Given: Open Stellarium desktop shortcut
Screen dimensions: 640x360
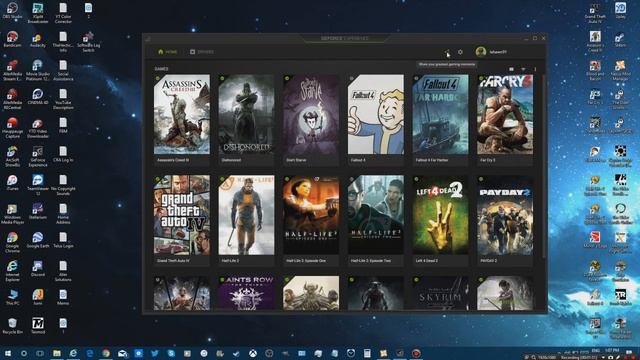Looking at the screenshot, I should click(38, 211).
